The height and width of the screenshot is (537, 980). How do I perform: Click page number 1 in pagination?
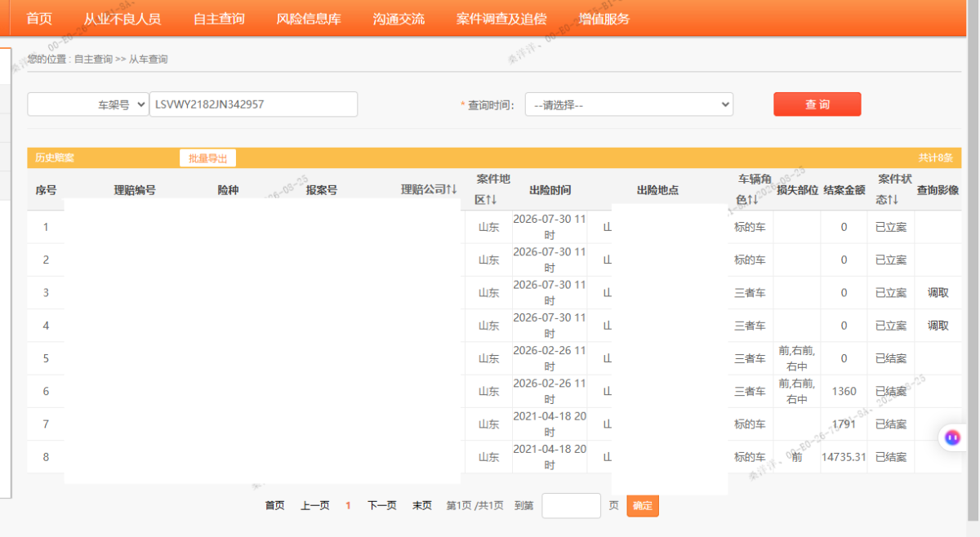(x=348, y=506)
